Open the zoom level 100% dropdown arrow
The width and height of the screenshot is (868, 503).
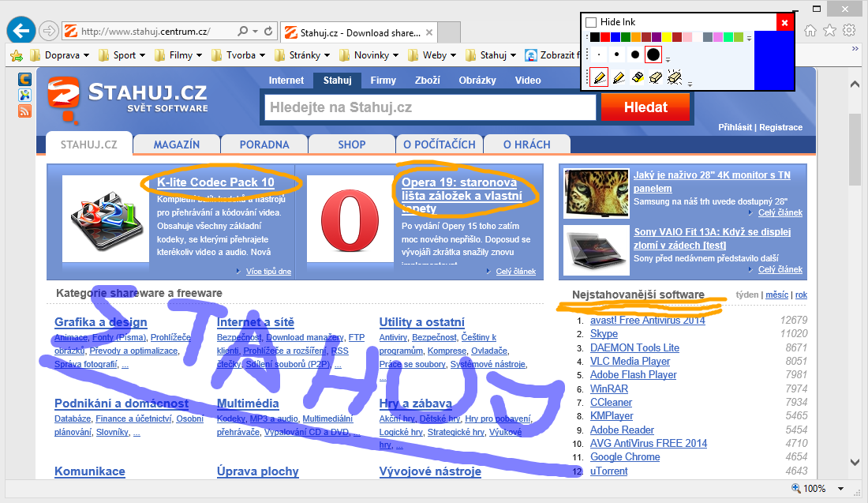(x=840, y=489)
